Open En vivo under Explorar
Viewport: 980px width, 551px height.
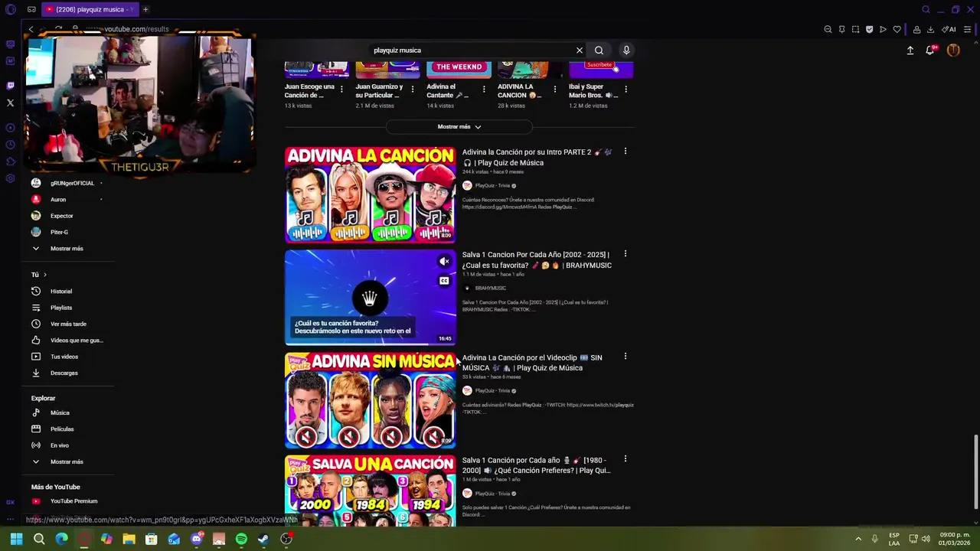click(60, 445)
